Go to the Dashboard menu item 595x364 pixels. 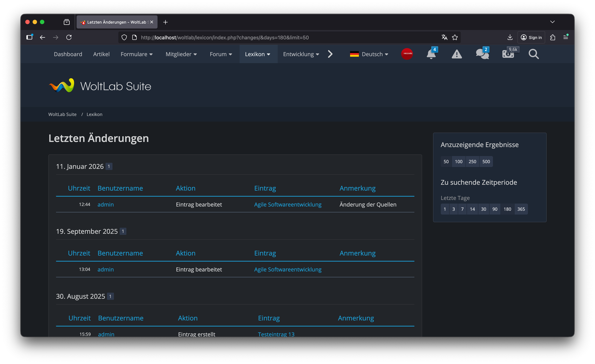(x=68, y=54)
